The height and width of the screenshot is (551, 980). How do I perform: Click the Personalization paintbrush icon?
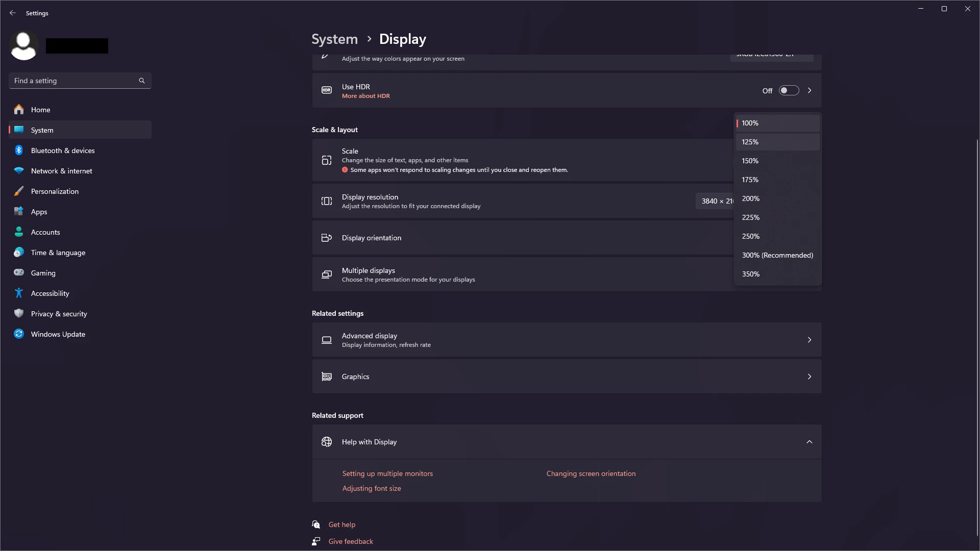pyautogui.click(x=19, y=191)
